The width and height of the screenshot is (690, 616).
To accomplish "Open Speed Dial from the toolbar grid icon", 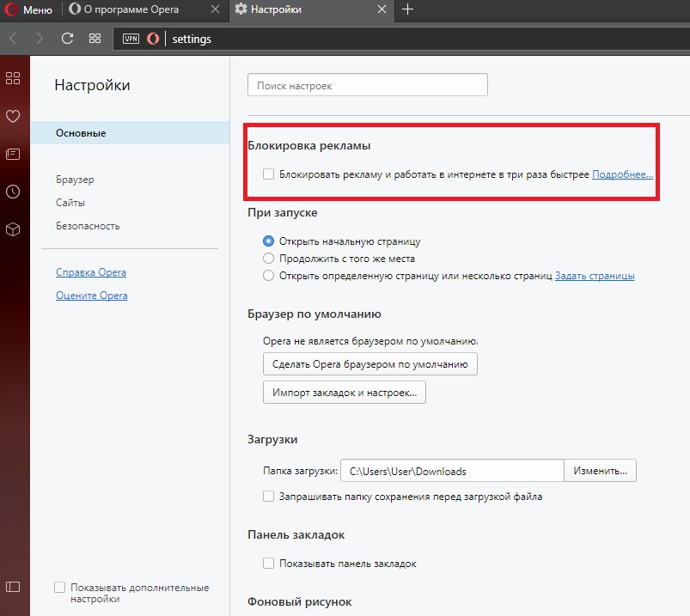I will (95, 39).
